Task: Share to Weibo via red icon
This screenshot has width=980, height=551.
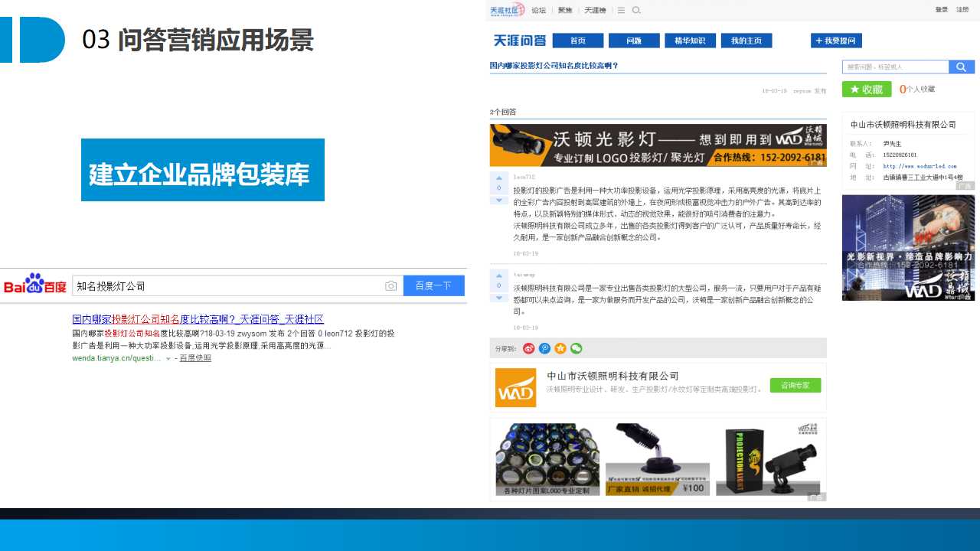Action: 529,348
